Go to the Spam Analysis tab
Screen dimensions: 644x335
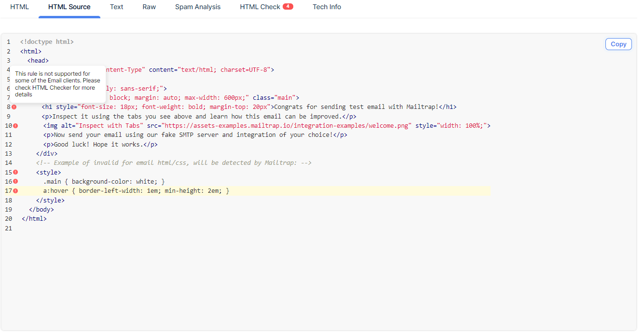click(x=198, y=7)
